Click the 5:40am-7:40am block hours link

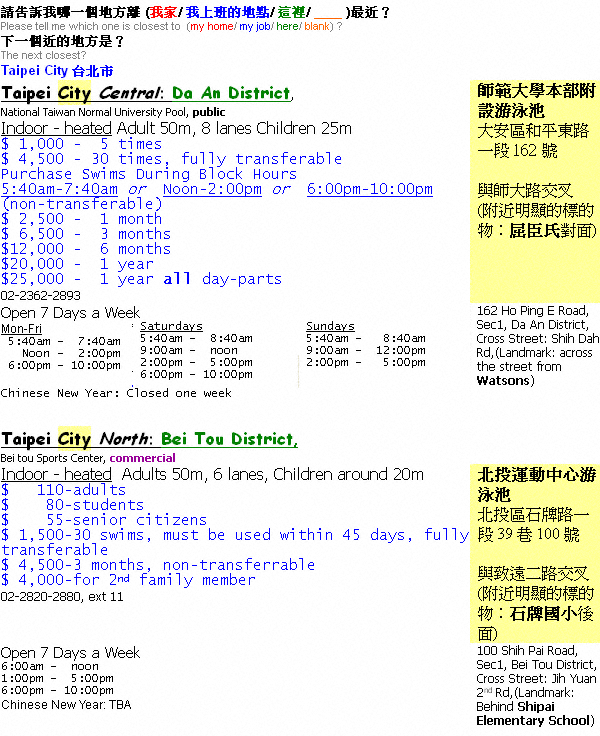pos(59,189)
